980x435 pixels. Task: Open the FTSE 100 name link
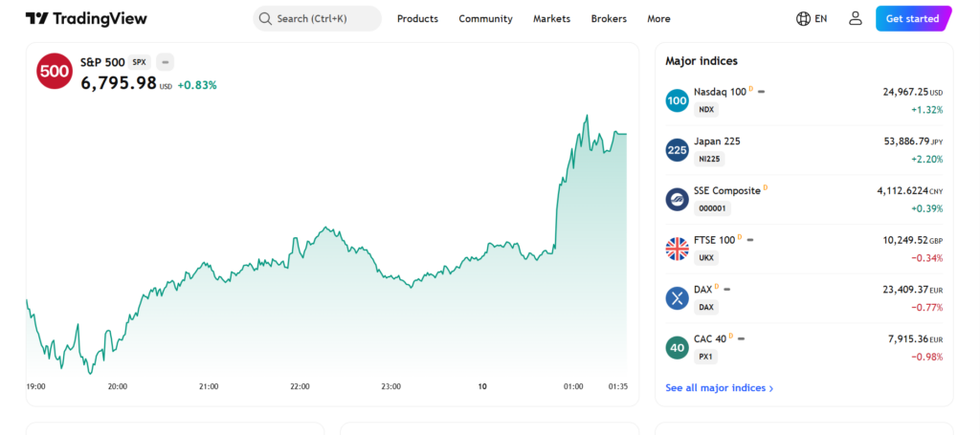coord(714,240)
